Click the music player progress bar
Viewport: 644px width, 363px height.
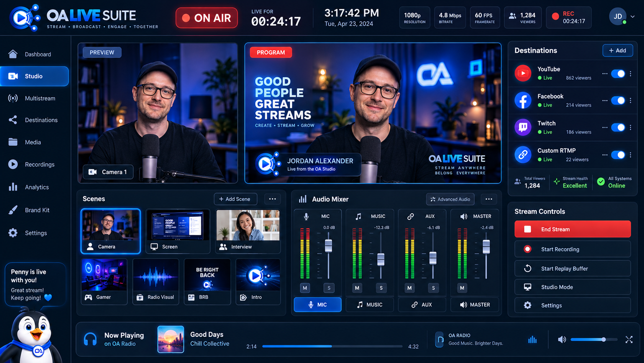point(332,346)
